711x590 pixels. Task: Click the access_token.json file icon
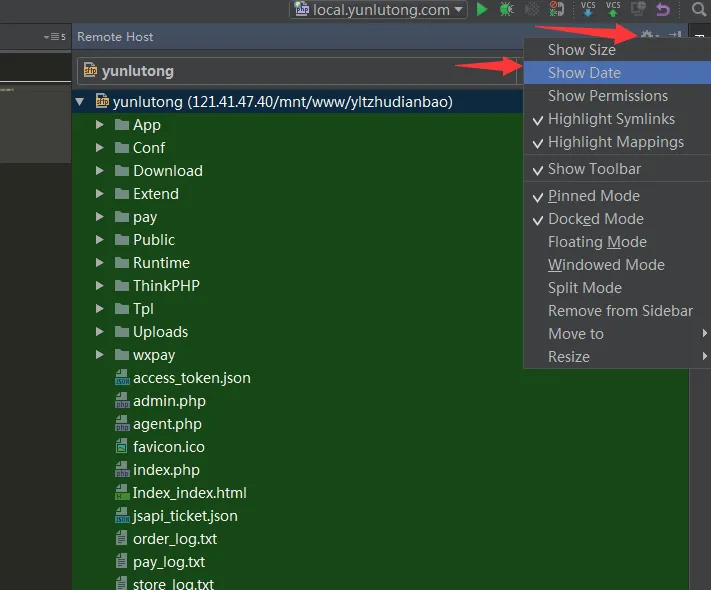click(x=122, y=377)
